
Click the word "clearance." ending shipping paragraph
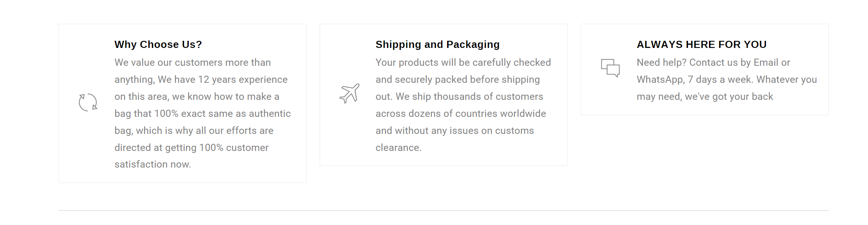point(398,148)
